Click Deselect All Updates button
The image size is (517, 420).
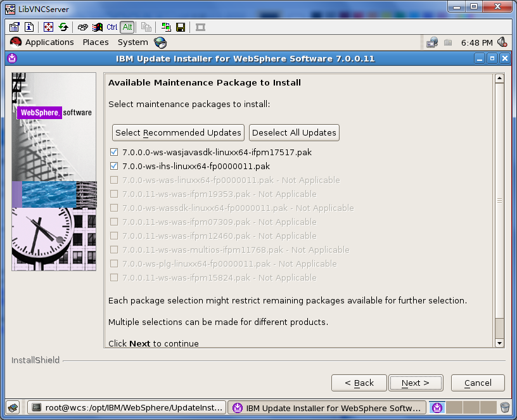point(294,132)
